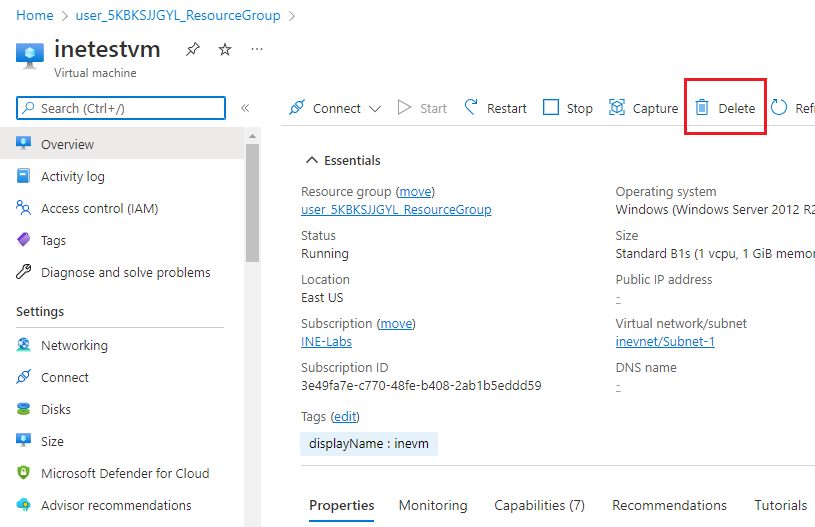This screenshot has height=527, width=815.
Task: Open the Disks settings page
Action: point(55,409)
